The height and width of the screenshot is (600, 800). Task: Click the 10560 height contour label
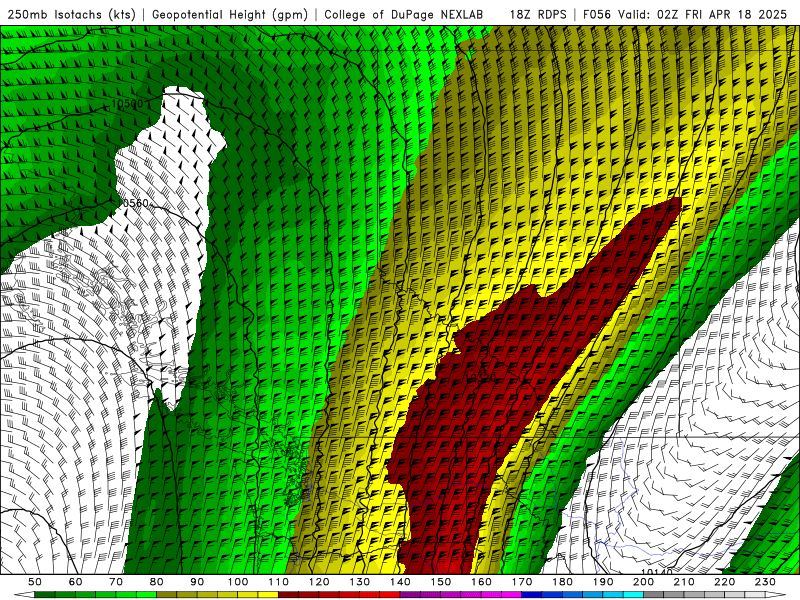pyautogui.click(x=133, y=203)
